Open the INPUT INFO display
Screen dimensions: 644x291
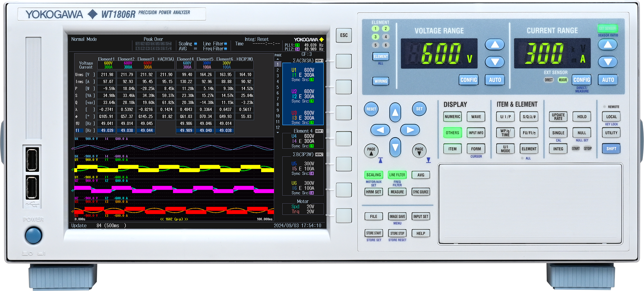tap(476, 133)
